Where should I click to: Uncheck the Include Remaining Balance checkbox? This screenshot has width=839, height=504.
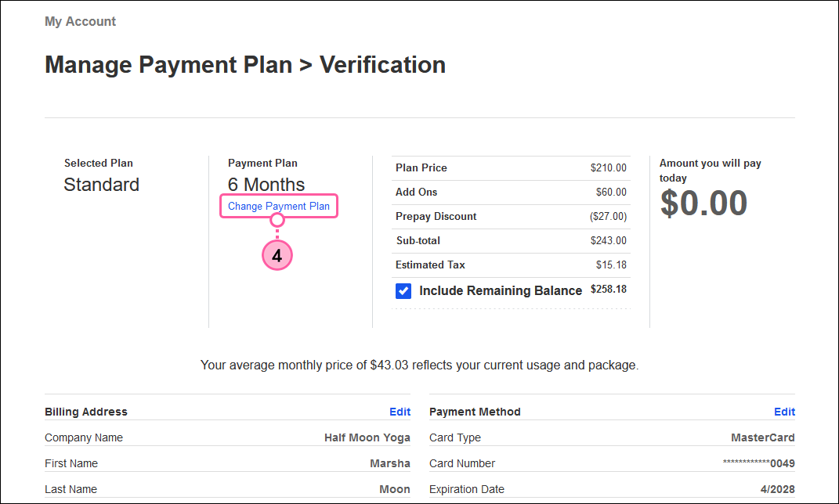tap(403, 291)
